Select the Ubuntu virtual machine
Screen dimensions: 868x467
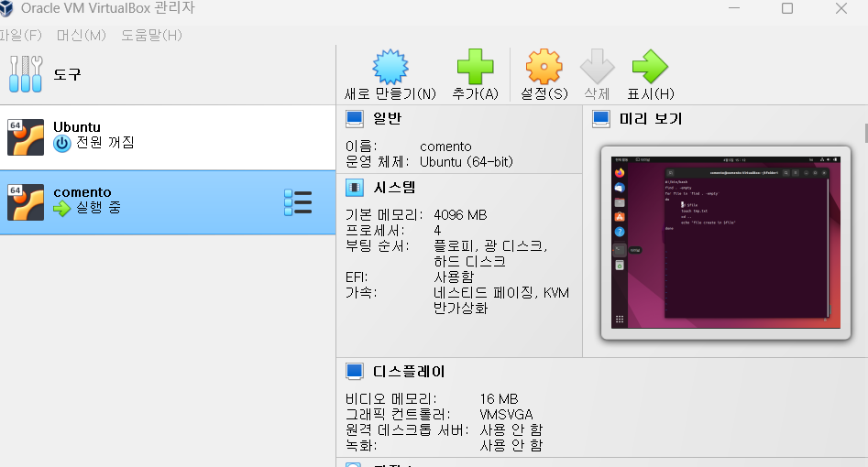click(x=168, y=137)
